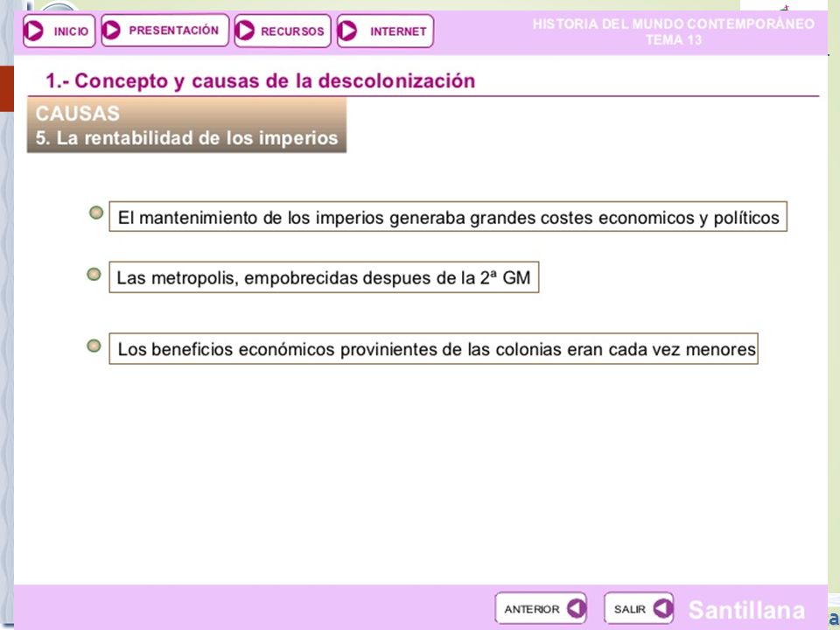
Task: Click the heading '1.- Concepto y causas de la descolonización'
Action: (x=261, y=80)
